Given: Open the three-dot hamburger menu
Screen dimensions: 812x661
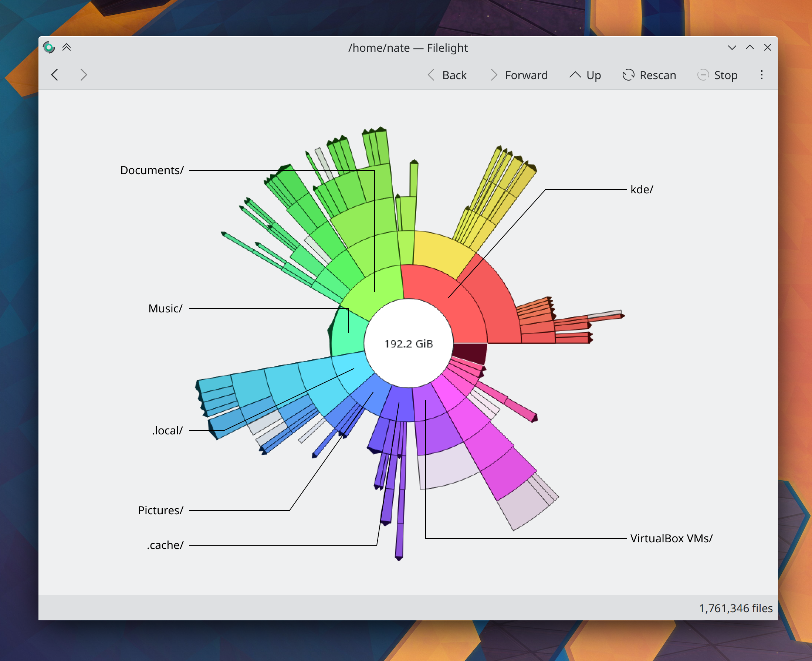Looking at the screenshot, I should pyautogui.click(x=761, y=75).
